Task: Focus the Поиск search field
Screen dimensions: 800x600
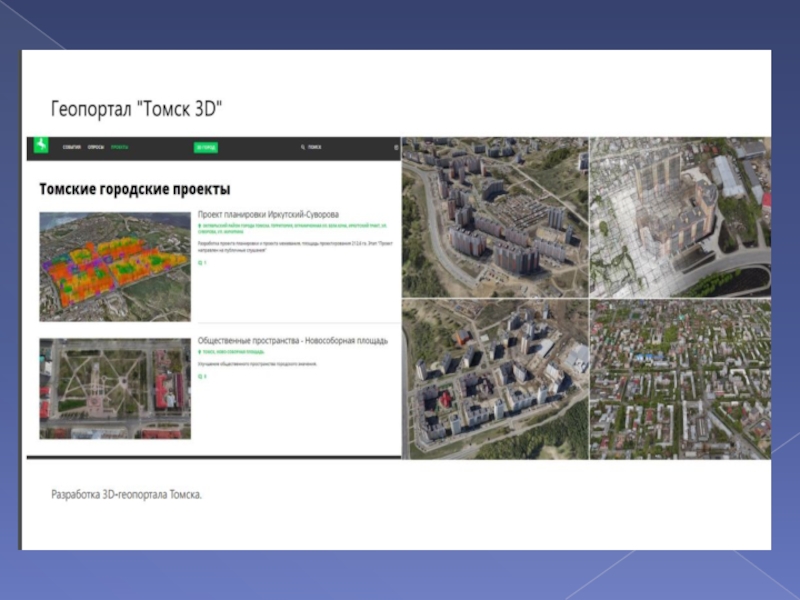Action: pyautogui.click(x=316, y=147)
